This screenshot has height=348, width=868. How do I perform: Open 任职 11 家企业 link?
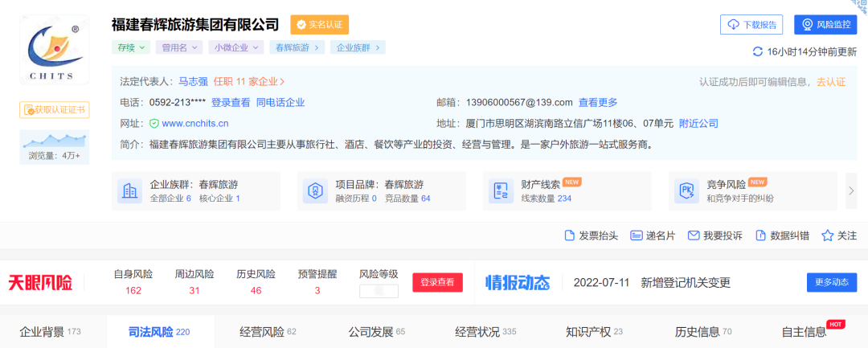point(249,82)
